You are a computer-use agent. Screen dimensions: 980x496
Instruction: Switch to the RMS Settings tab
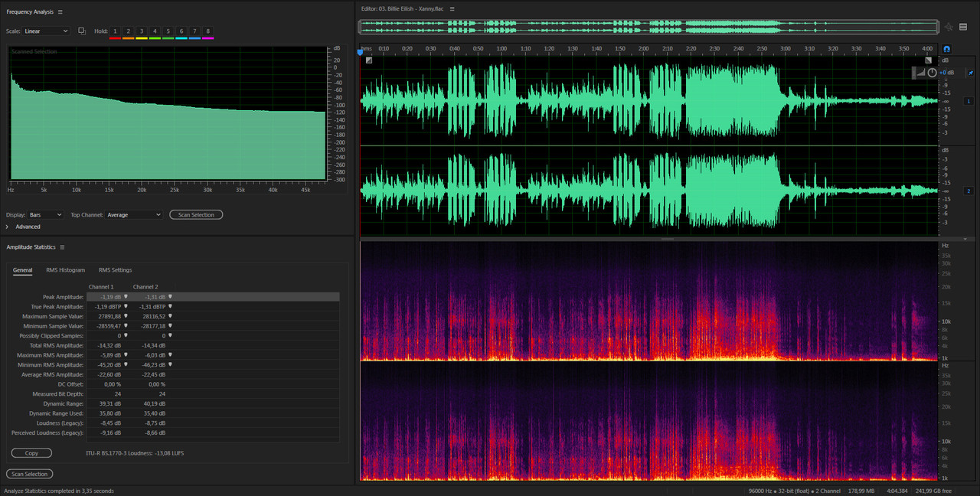[x=115, y=270]
